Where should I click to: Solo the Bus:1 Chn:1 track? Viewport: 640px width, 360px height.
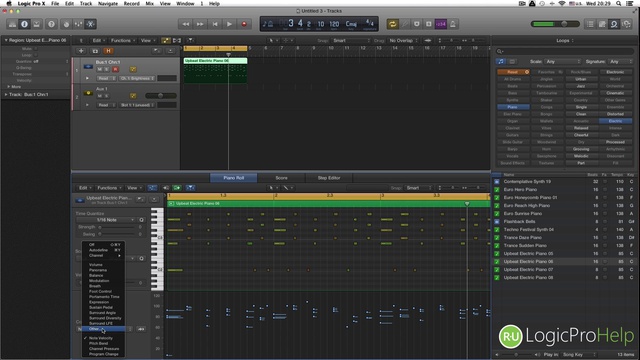pyautogui.click(x=107, y=69)
